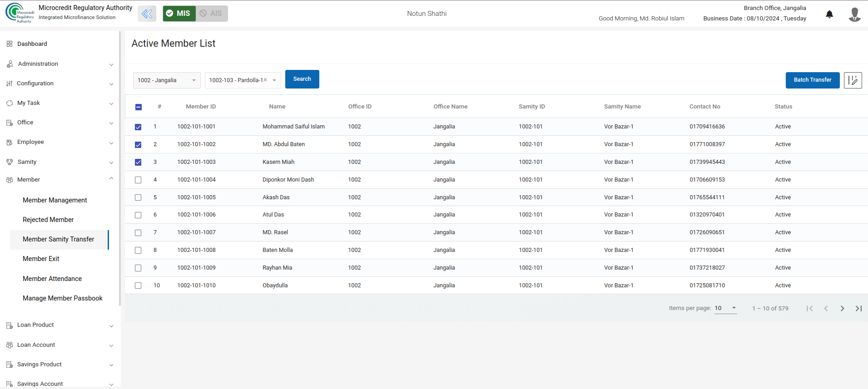Open Member Attendance submenu item

52,279
